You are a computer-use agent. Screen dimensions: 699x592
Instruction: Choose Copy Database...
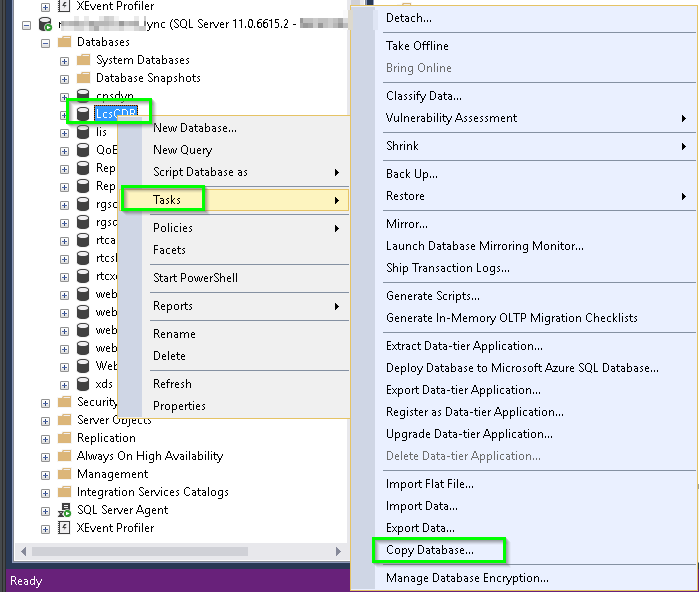click(x=430, y=550)
